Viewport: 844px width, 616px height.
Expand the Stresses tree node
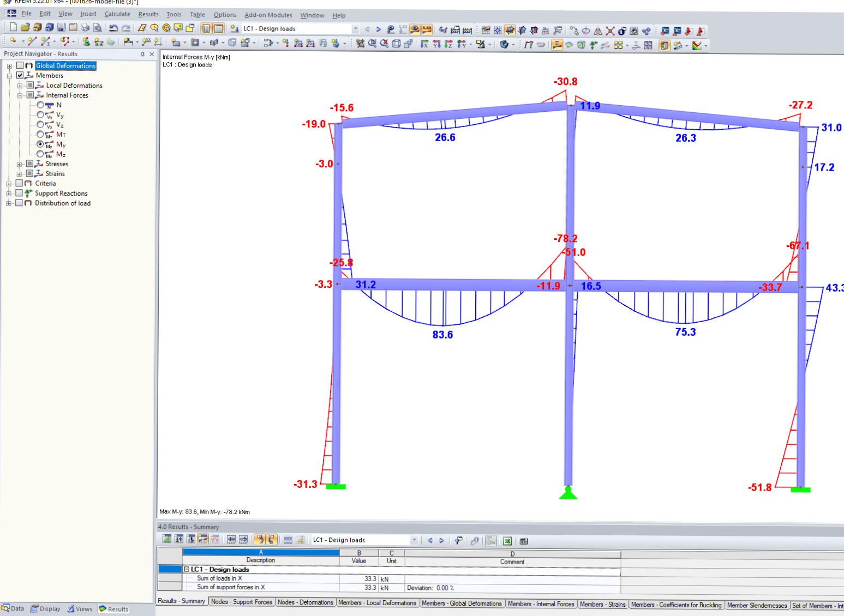[20, 164]
